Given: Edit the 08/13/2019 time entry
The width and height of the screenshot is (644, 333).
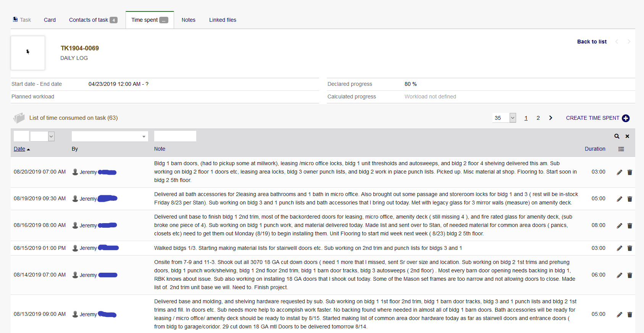Looking at the screenshot, I should [619, 315].
